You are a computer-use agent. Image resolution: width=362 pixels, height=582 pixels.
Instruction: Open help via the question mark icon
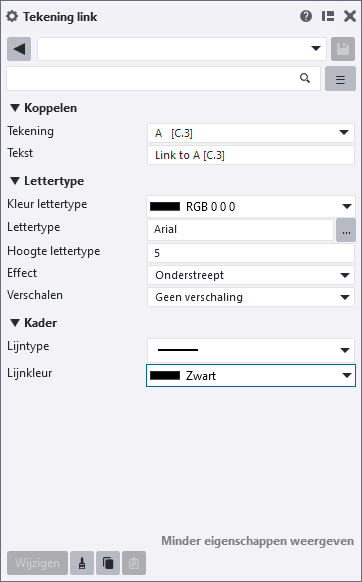point(306,16)
